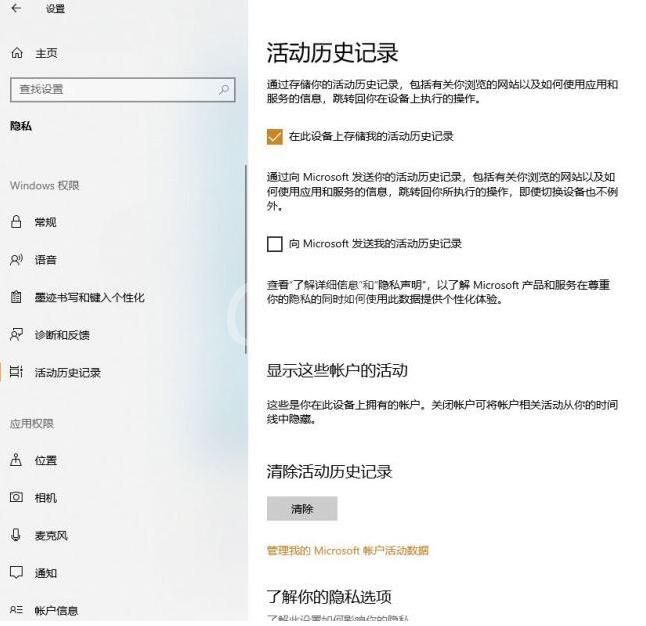Click the 帐户信息 account icon
The height and width of the screenshot is (626, 646).
(x=16, y=610)
